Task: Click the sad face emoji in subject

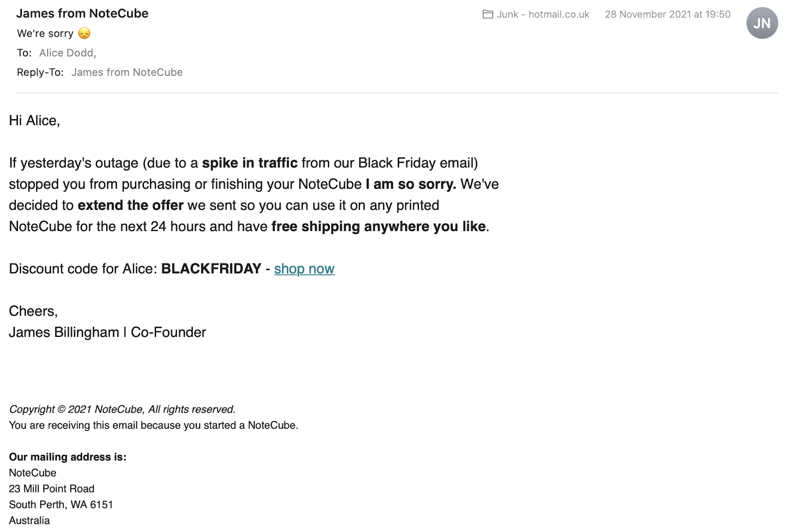Action: click(x=84, y=33)
